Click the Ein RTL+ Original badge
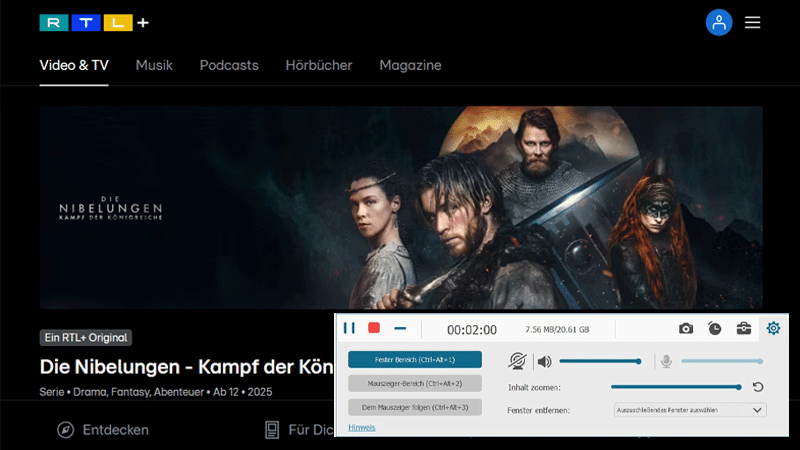The width and height of the screenshot is (800, 450). [x=86, y=338]
